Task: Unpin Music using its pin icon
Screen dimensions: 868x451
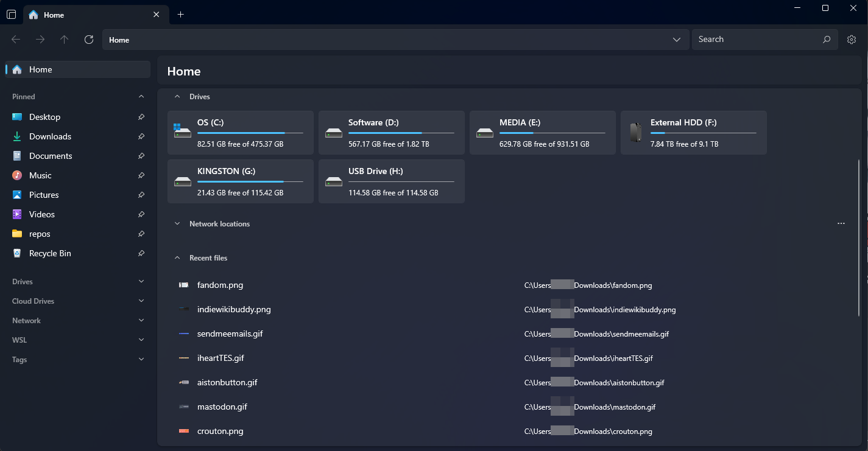Action: [x=141, y=175]
